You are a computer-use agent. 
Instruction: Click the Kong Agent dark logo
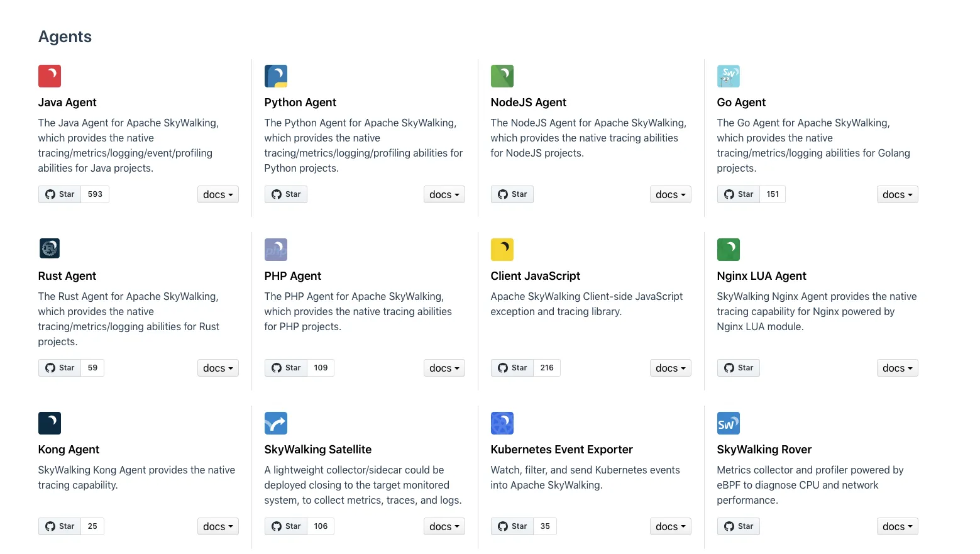[x=50, y=423]
